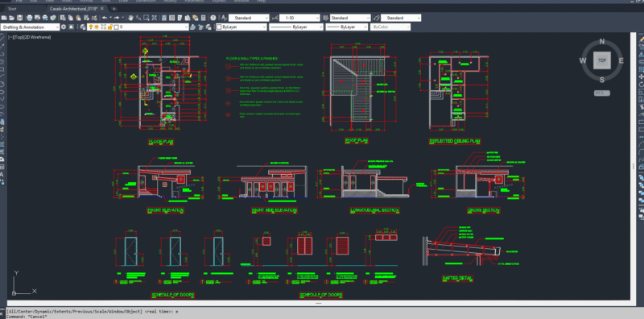644x319 pixels.
Task: Open the Help question mark icon
Action: pyautogui.click(x=213, y=18)
